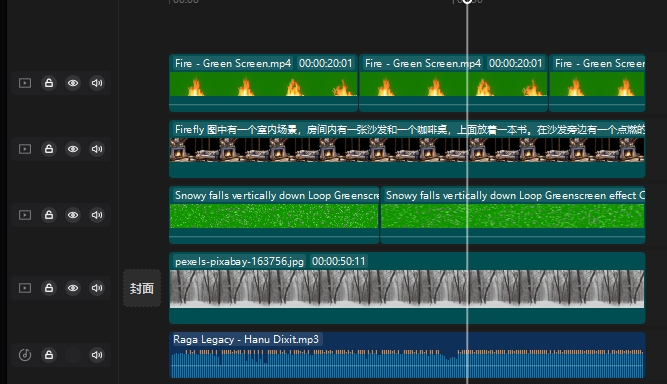Lock the Snowy falls track
The image size is (667, 384).
[49, 215]
